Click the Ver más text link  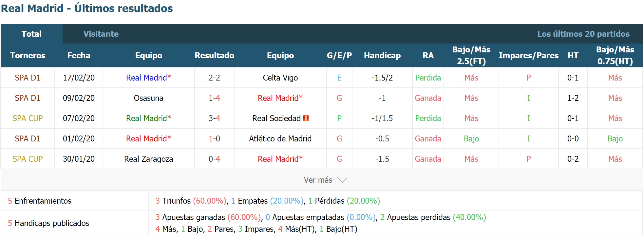[318, 180]
